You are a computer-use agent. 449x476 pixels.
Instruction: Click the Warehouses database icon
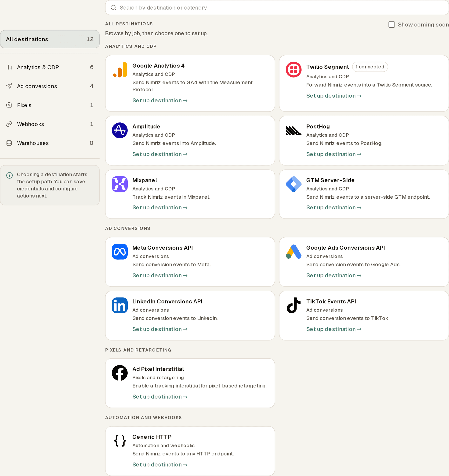tap(9, 143)
